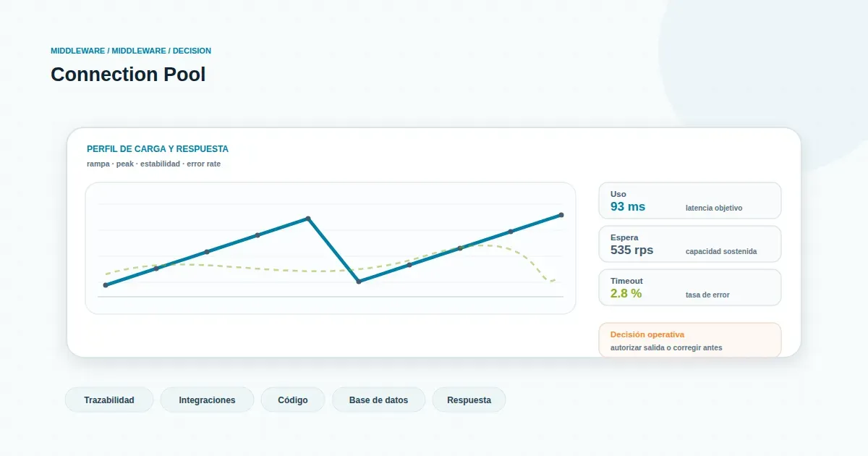Click the final data point of the blue line
This screenshot has height=456, width=868.
[x=561, y=215]
